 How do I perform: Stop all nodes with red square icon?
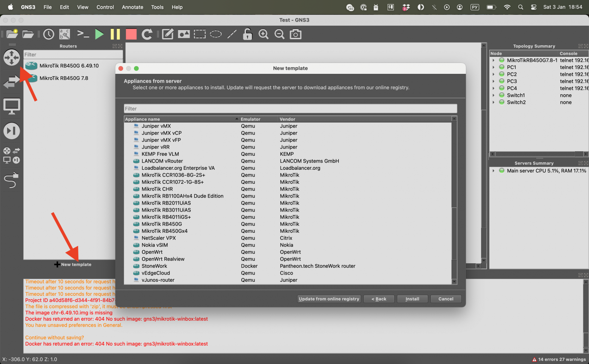131,34
